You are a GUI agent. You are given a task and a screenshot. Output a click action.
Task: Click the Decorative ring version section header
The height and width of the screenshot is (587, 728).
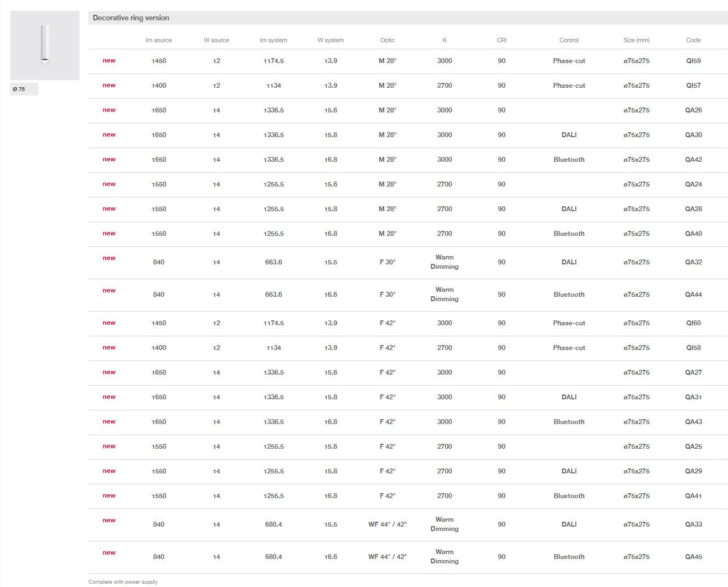coord(131,18)
